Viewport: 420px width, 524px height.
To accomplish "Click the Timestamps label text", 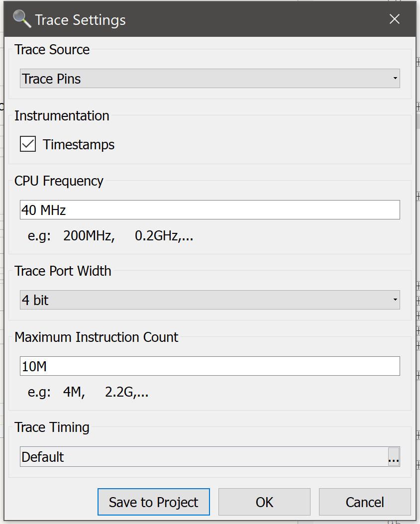I will click(x=79, y=145).
